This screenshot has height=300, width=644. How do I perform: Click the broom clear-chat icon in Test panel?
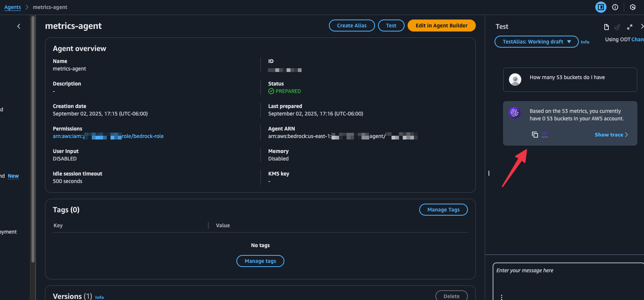pyautogui.click(x=617, y=27)
